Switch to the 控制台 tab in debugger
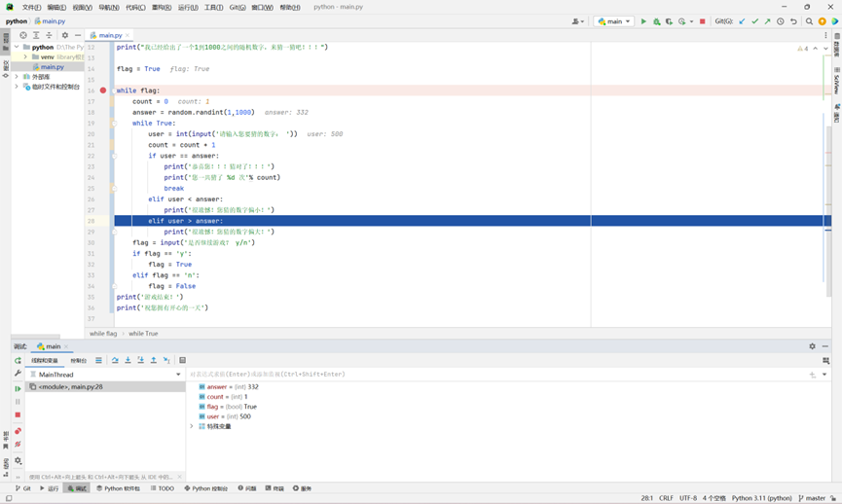 [78, 360]
